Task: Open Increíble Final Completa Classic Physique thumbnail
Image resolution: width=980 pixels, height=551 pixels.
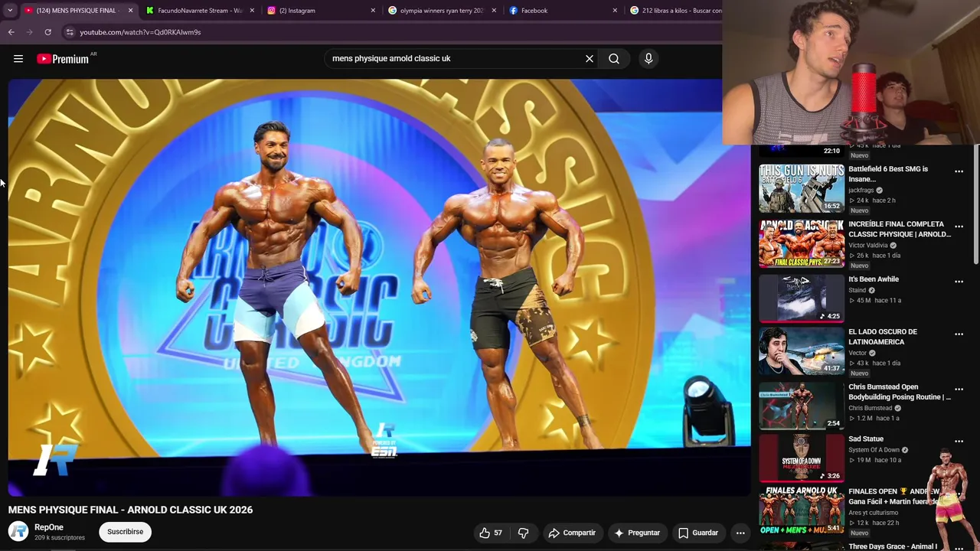Action: (802, 244)
